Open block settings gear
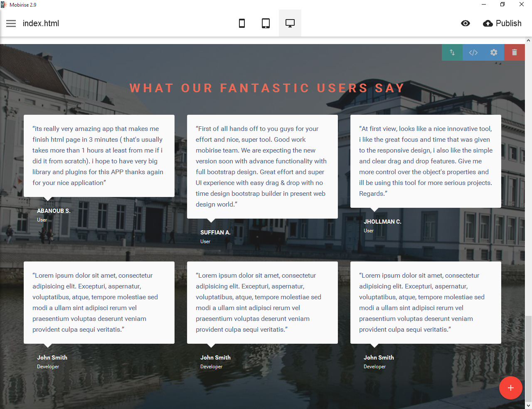Viewport: 532px width, 409px height. 494,52
